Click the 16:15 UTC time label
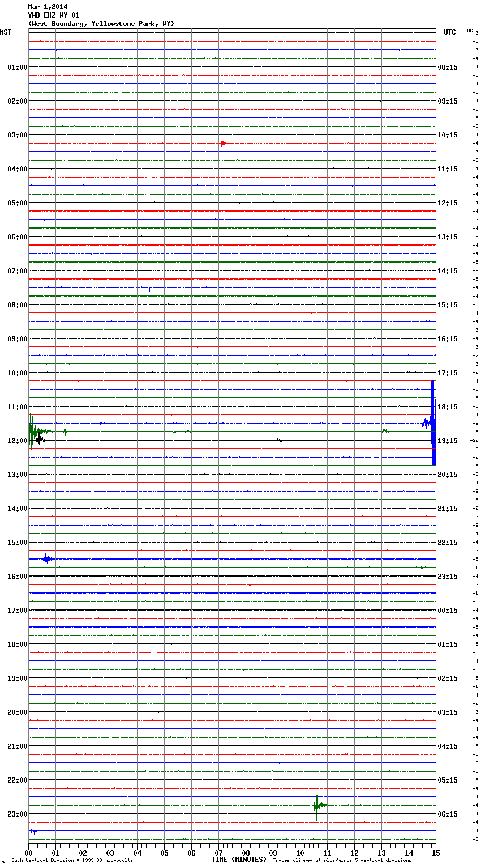 coord(448,339)
